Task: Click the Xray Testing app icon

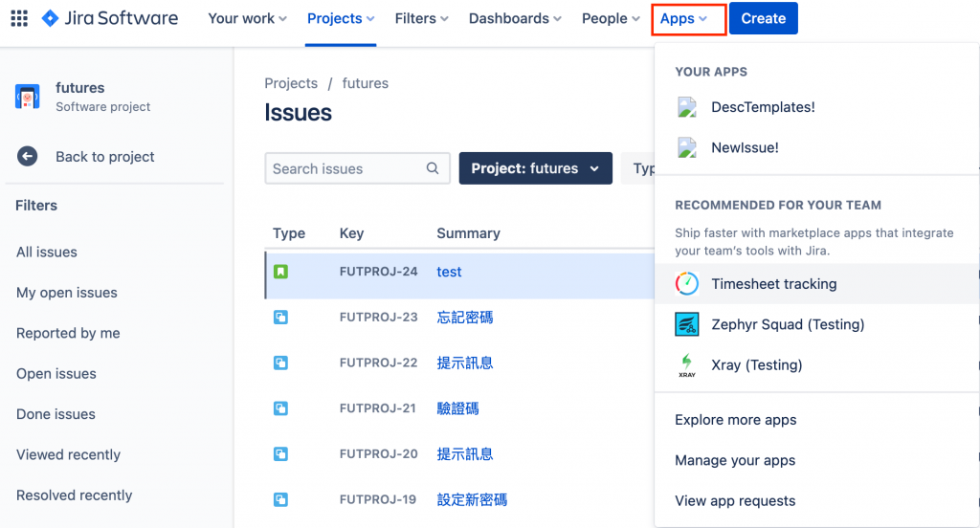Action: (x=687, y=364)
